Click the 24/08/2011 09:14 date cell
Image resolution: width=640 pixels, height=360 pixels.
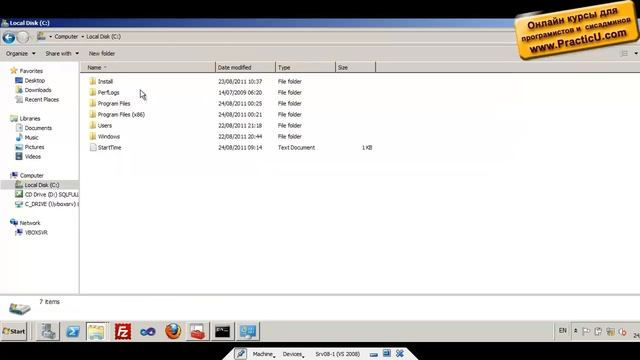(240, 148)
